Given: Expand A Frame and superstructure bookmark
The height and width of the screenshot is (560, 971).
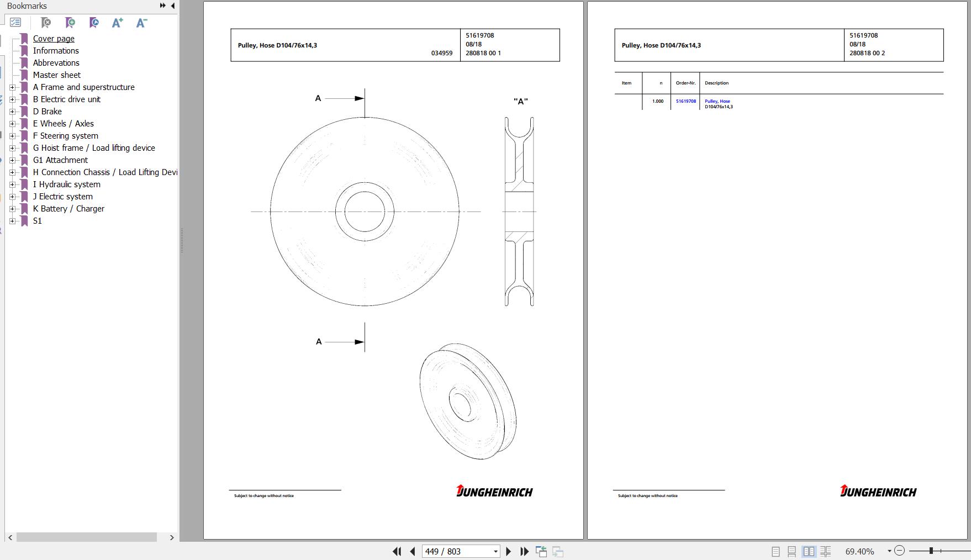Looking at the screenshot, I should click(13, 87).
